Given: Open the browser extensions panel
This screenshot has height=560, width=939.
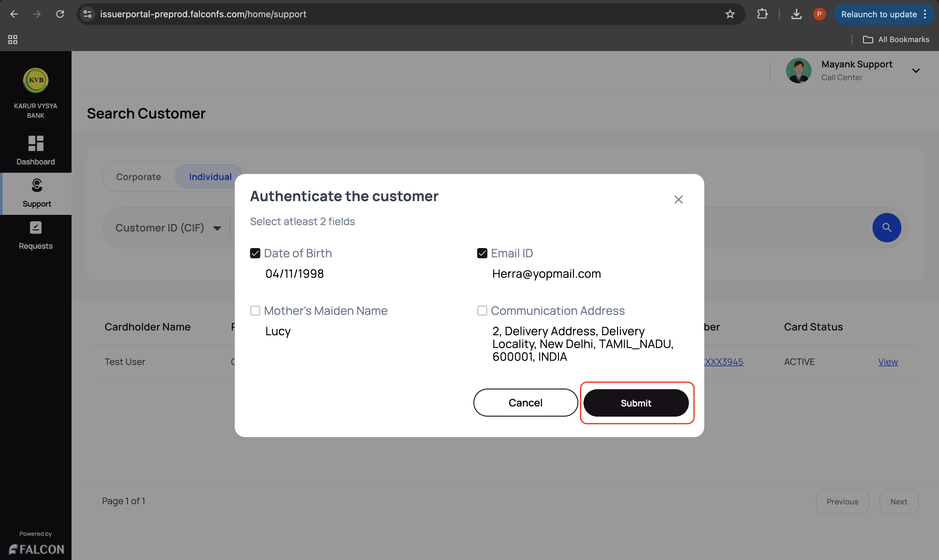Looking at the screenshot, I should coord(762,14).
